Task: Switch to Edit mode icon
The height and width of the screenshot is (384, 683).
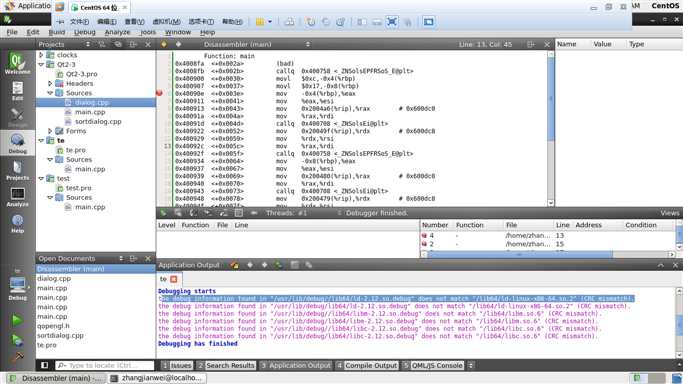Action: pyautogui.click(x=17, y=91)
